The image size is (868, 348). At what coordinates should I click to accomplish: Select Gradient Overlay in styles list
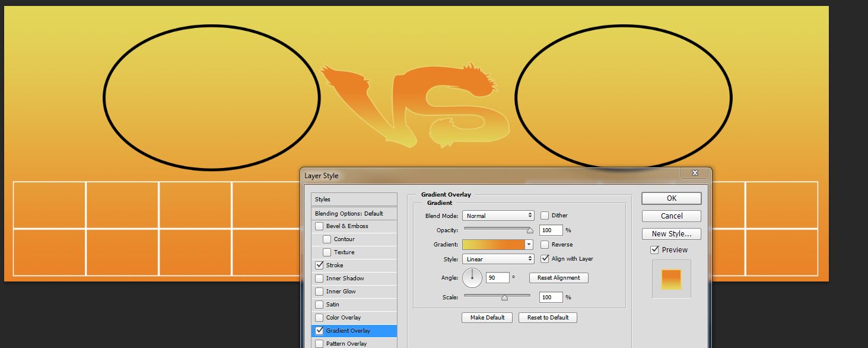(x=348, y=331)
